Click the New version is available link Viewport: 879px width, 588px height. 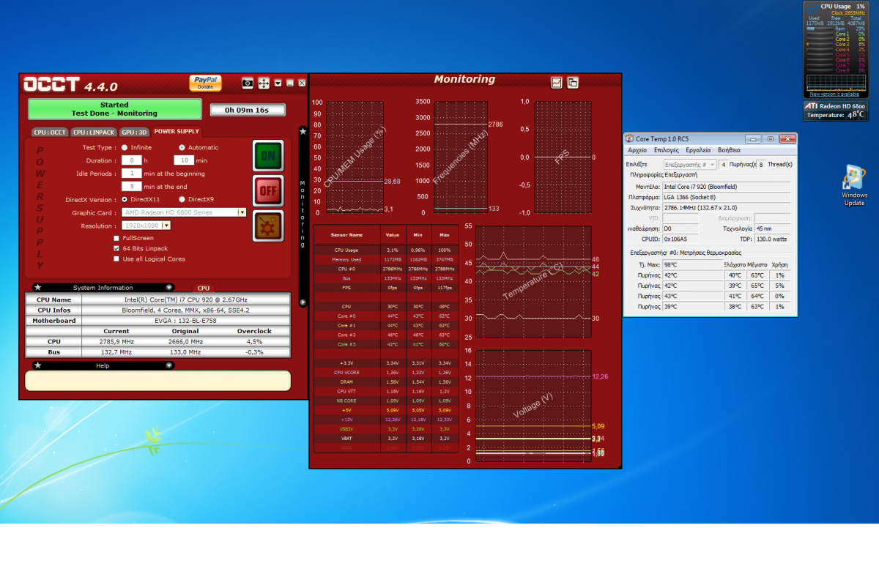[x=834, y=94]
